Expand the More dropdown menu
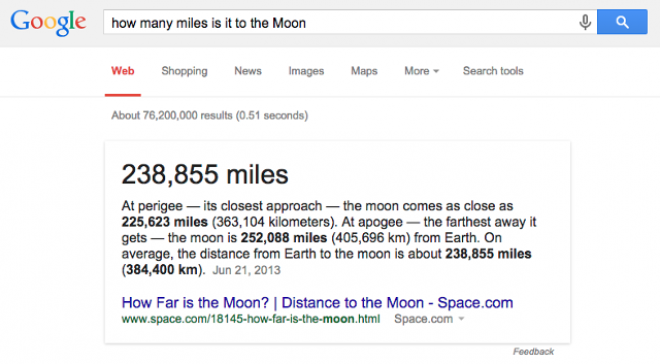This screenshot has height=364, width=660. [421, 71]
